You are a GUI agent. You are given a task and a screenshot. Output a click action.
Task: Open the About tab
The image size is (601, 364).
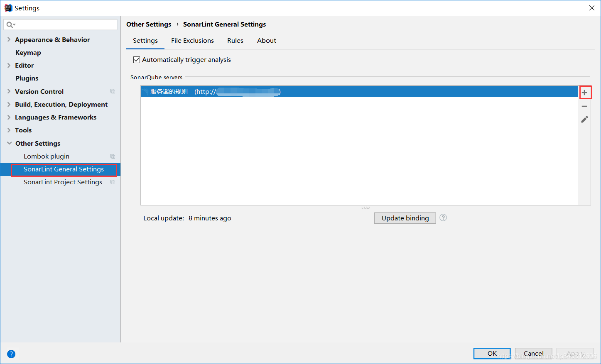pyautogui.click(x=267, y=41)
